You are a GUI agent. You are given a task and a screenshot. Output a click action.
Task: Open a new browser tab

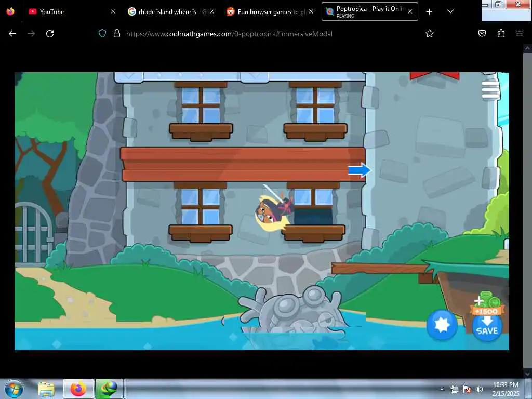click(x=429, y=11)
